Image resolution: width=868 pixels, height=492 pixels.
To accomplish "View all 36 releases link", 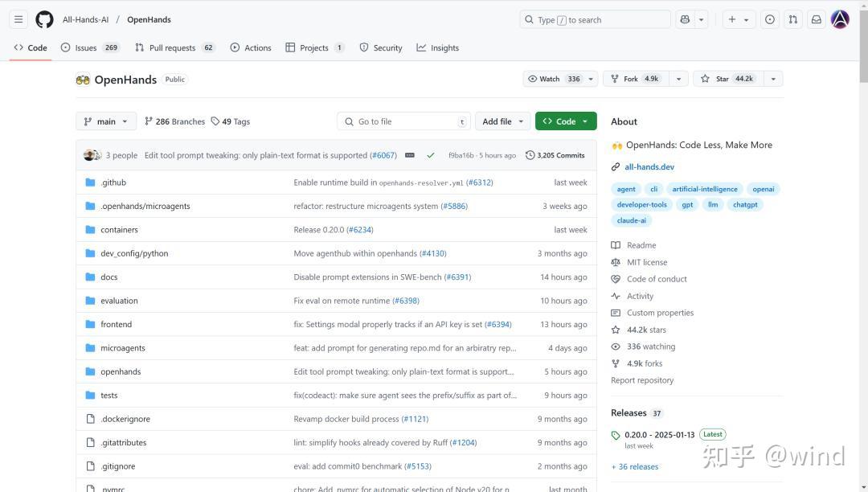I will [635, 466].
